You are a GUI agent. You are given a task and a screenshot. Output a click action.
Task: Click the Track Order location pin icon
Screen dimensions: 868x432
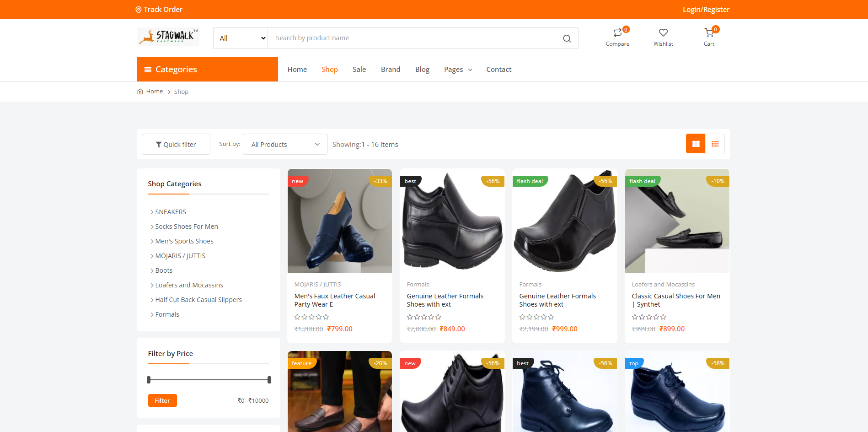point(138,10)
